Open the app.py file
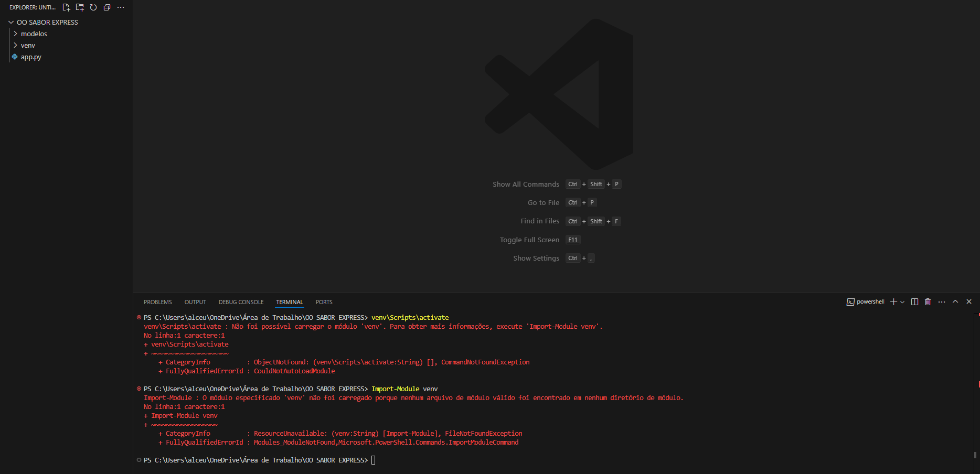 31,57
